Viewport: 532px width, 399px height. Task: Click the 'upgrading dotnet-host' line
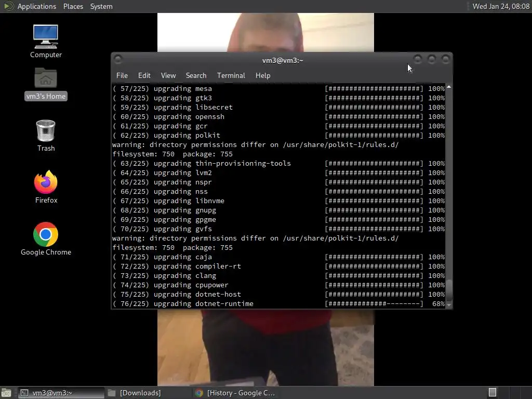coord(278,295)
